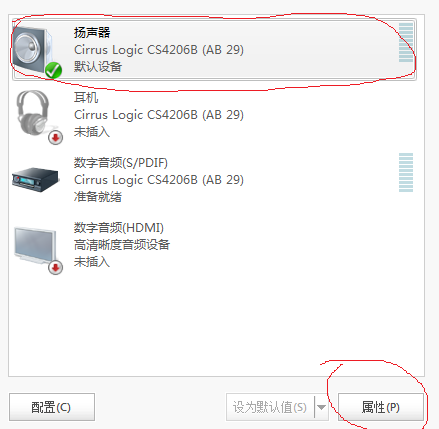439x429 pixels.
Task: Select 数字音频(S/PDIF) 准备就绪 entry
Action: pyautogui.click(x=214, y=179)
